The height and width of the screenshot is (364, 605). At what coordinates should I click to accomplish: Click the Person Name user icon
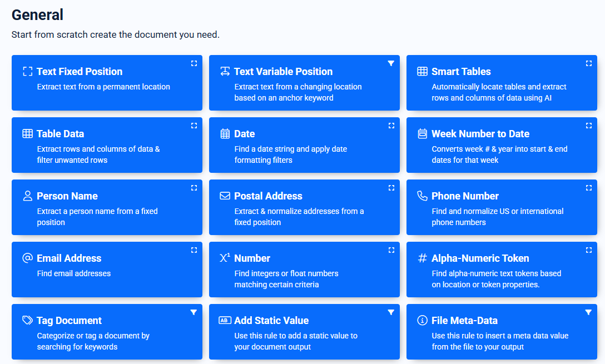[27, 196]
